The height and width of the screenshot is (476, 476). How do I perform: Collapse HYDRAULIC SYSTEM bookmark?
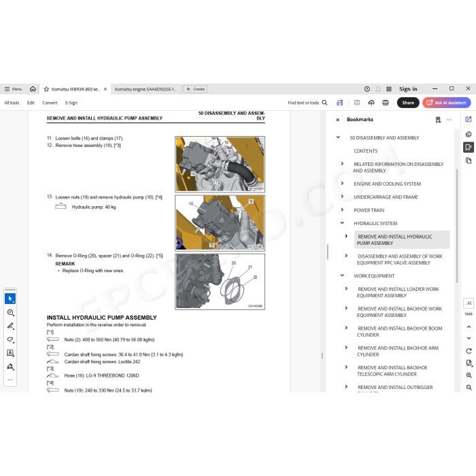tap(342, 223)
